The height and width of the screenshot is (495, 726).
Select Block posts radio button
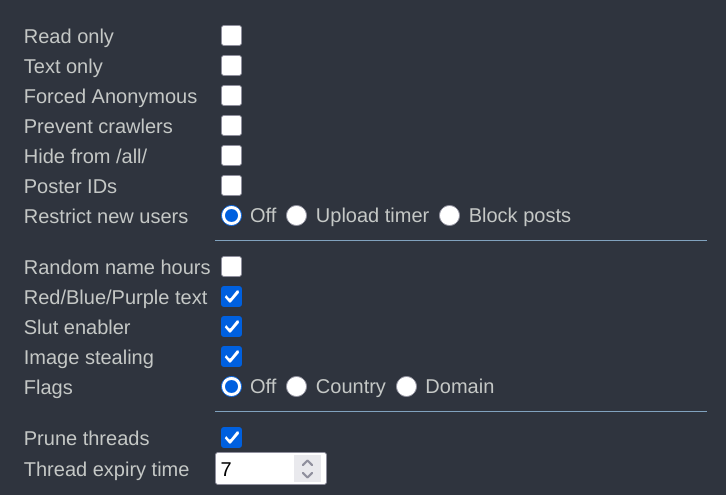(449, 216)
